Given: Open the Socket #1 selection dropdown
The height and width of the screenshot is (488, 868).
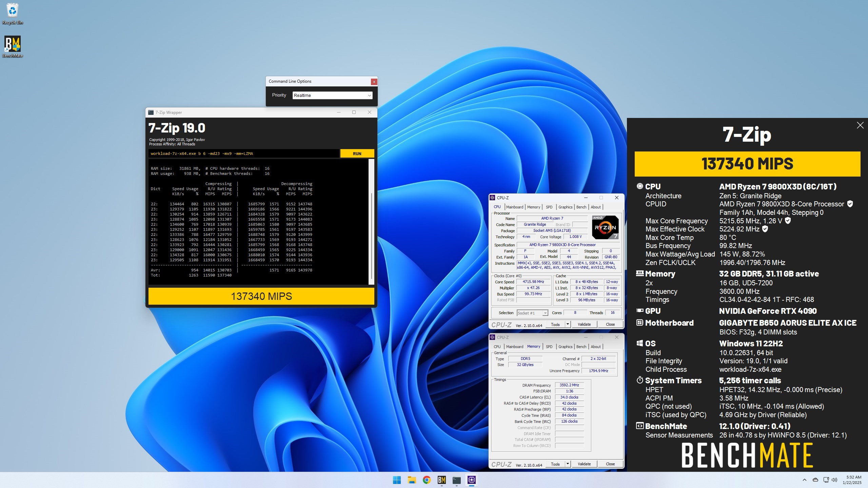Looking at the screenshot, I should pos(532,313).
